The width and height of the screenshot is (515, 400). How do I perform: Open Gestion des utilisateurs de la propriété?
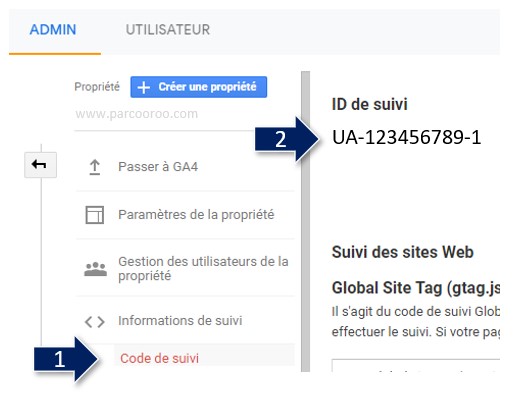point(185,268)
